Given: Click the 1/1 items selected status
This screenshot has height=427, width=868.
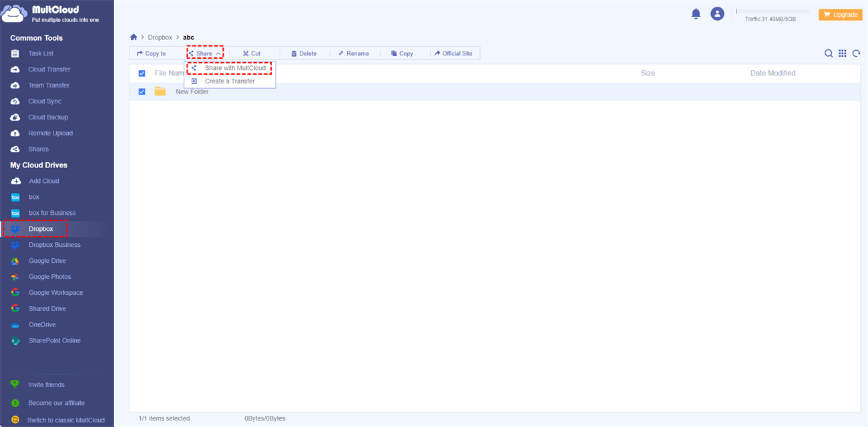Looking at the screenshot, I should 164,418.
